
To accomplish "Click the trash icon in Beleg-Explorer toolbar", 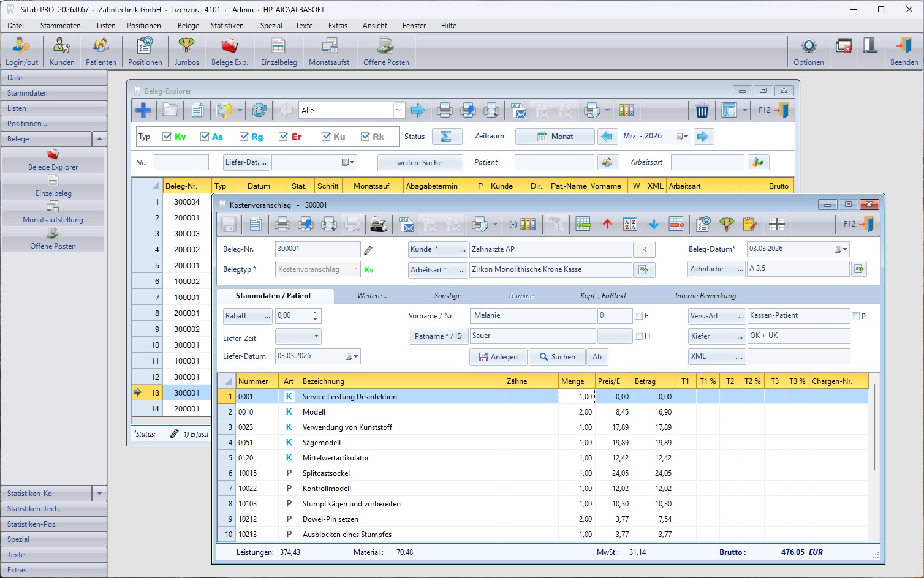I will (x=702, y=111).
